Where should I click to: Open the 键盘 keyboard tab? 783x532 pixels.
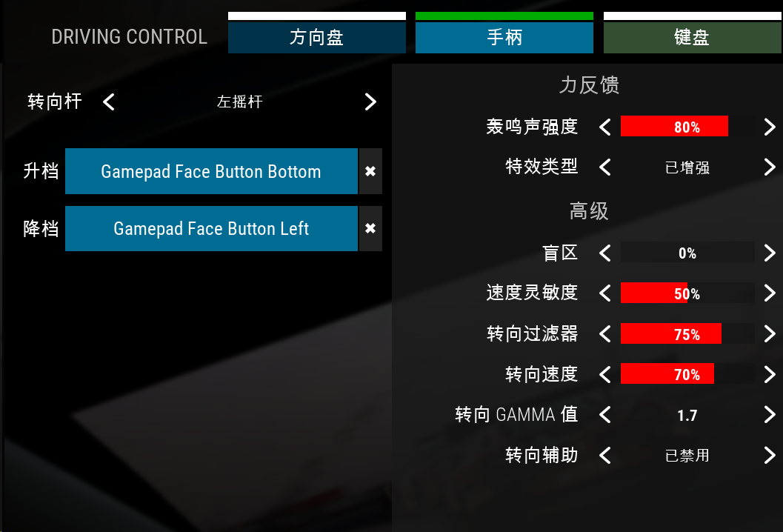point(692,38)
